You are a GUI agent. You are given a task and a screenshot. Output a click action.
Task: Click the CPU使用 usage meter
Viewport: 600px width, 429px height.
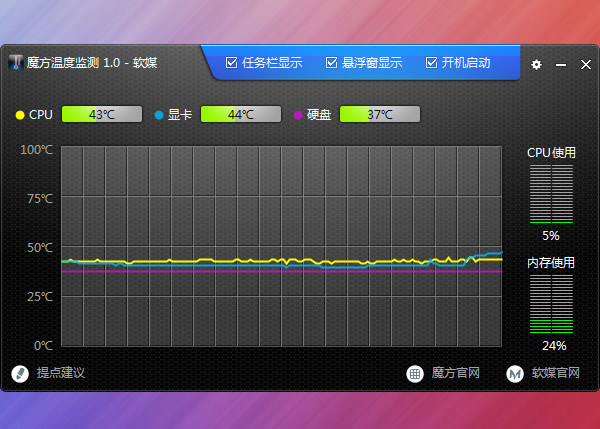(551, 194)
